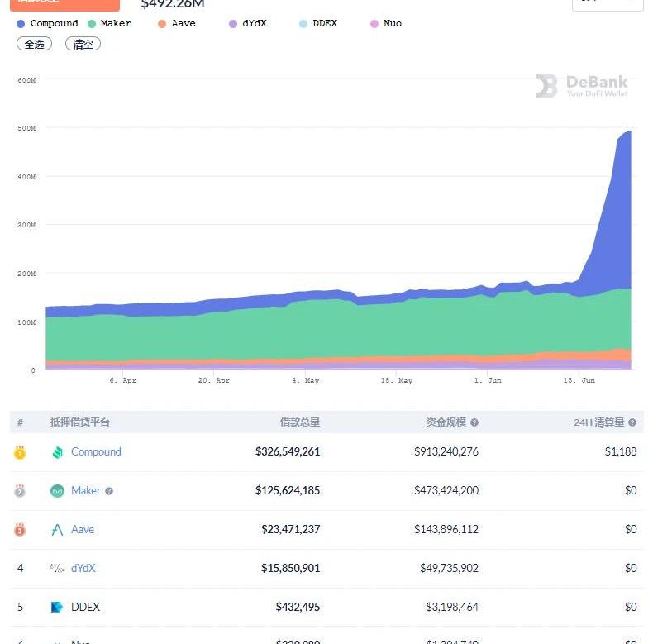Click the 18. May axis label

click(x=397, y=380)
